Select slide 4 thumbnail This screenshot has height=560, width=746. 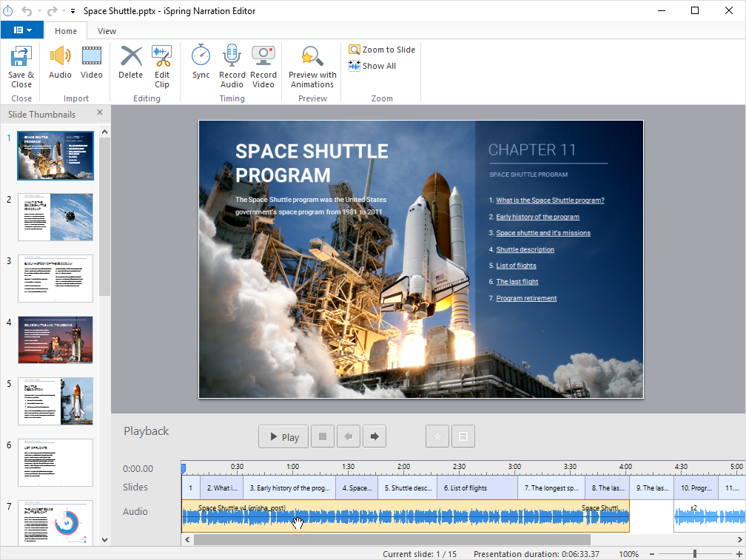pos(56,340)
